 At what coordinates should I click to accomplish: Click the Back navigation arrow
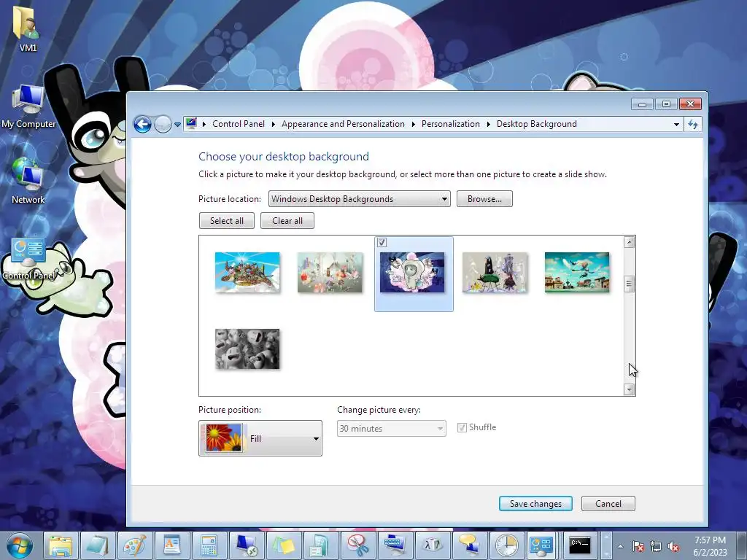(x=142, y=124)
